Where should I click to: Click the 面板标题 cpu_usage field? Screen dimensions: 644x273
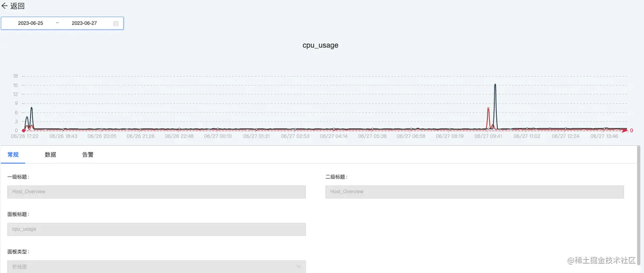tap(156, 229)
